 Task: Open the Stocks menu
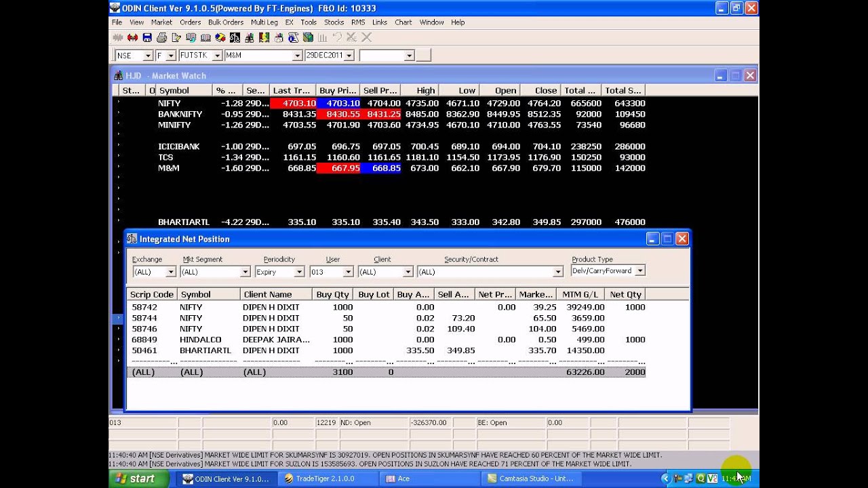coord(334,22)
